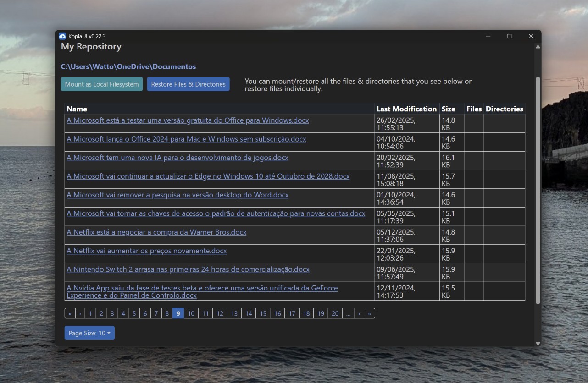
Task: Go to page 15
Action: pyautogui.click(x=263, y=313)
